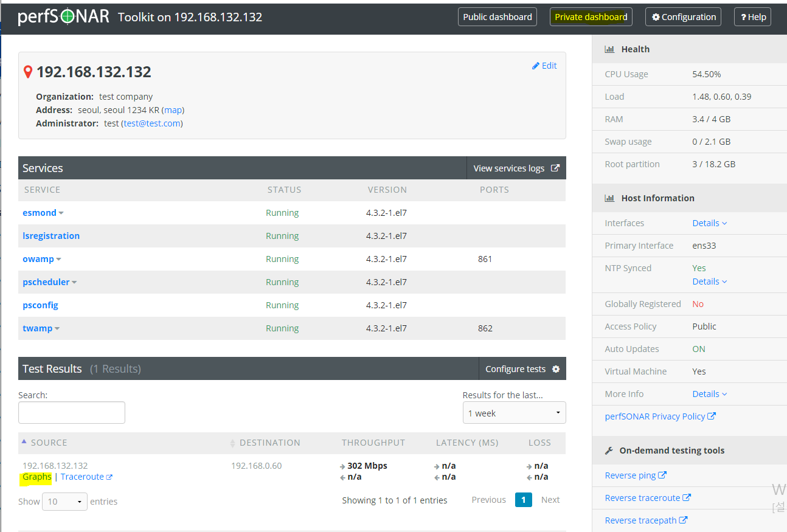787x532 pixels.
Task: Click the Throughput column header
Action: (x=373, y=443)
